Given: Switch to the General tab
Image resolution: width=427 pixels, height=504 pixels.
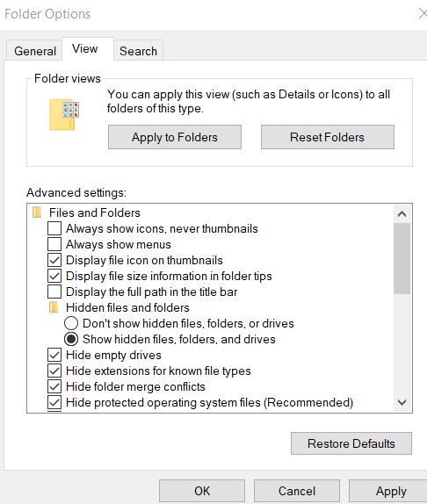Looking at the screenshot, I should (35, 51).
